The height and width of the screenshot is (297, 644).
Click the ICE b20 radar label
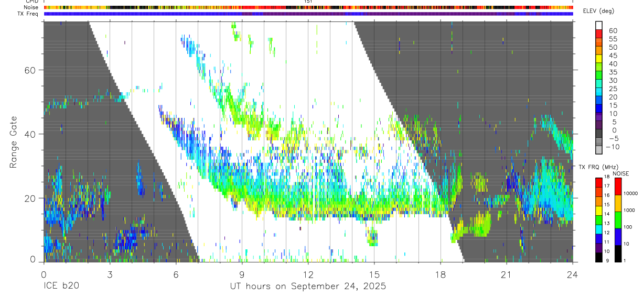(60, 287)
